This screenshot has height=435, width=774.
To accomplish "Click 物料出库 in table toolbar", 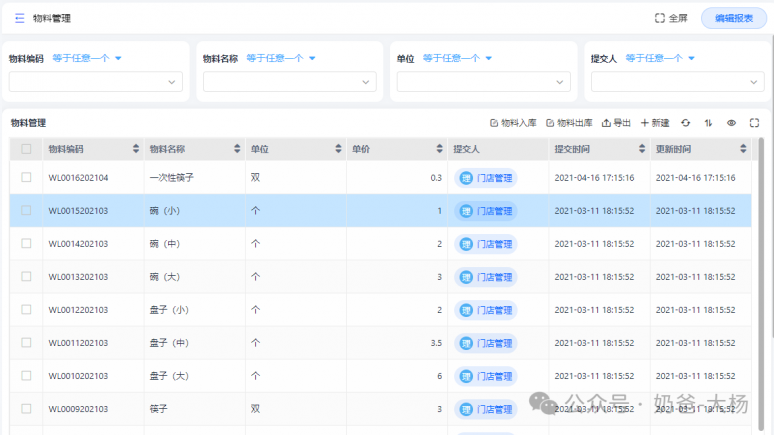I will 569,123.
